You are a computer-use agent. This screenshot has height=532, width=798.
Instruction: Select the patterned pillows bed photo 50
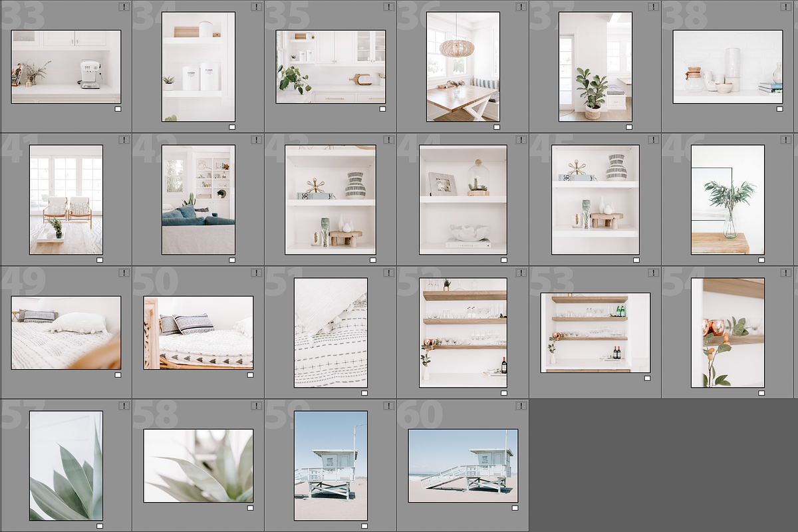(x=198, y=332)
